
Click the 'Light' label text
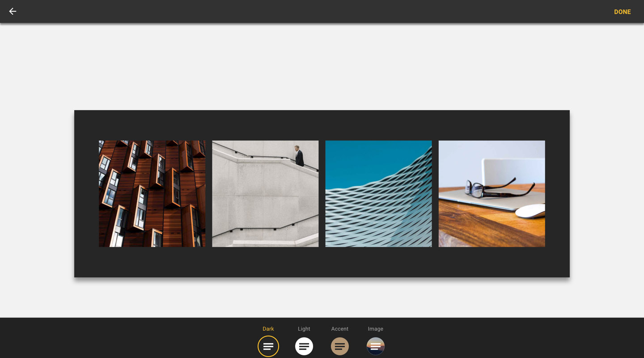pyautogui.click(x=304, y=328)
